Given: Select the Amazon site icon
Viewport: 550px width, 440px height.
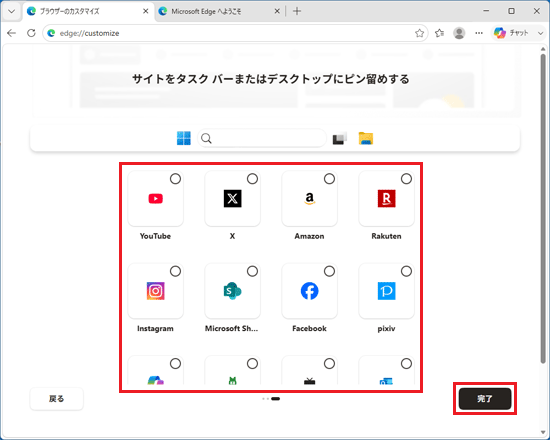Looking at the screenshot, I should point(309,199).
